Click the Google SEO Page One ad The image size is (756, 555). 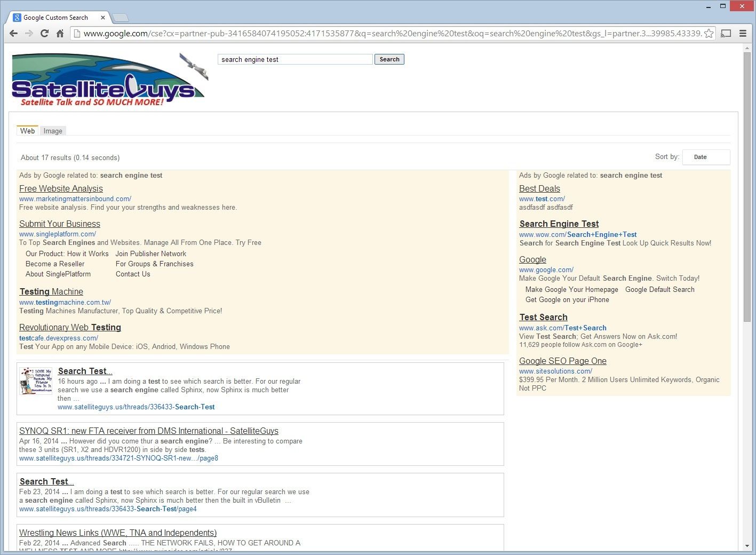(x=563, y=361)
